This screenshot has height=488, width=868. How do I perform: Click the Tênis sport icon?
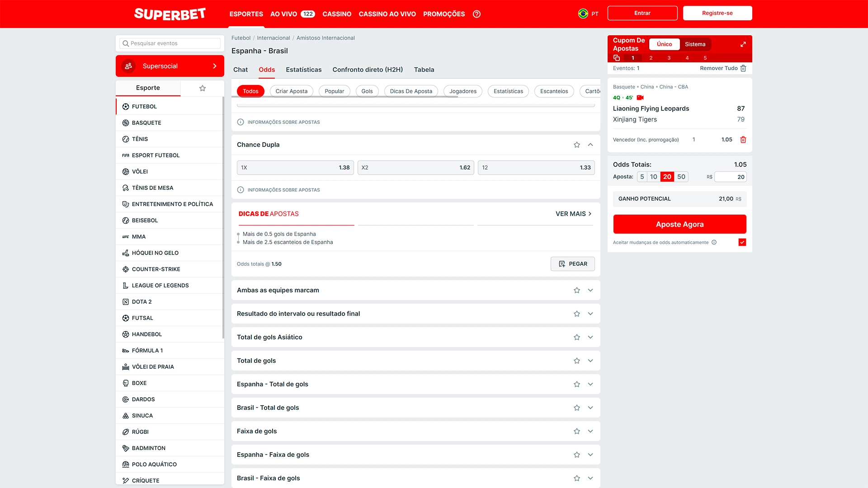[126, 139]
